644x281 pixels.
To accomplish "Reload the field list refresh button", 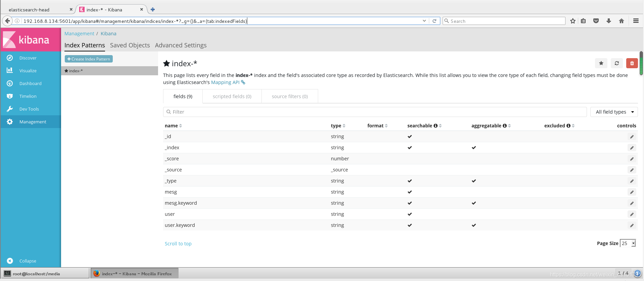I will tap(616, 63).
